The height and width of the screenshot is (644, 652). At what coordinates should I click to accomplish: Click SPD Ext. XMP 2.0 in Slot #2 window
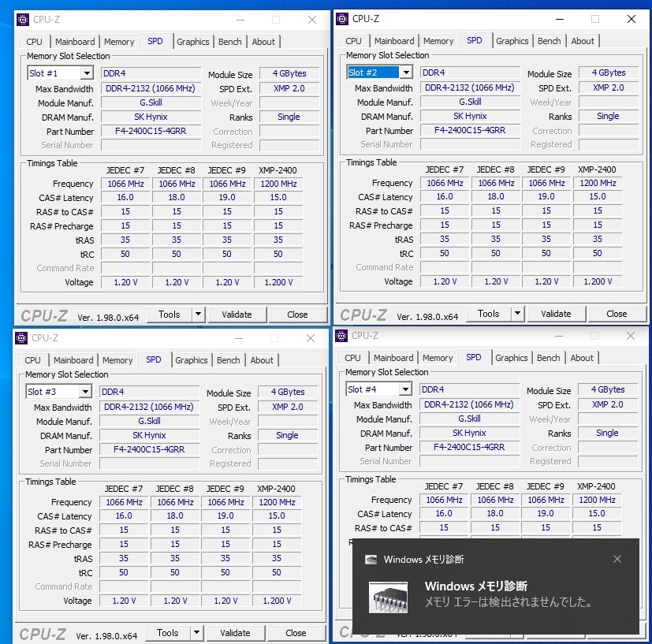(x=609, y=87)
